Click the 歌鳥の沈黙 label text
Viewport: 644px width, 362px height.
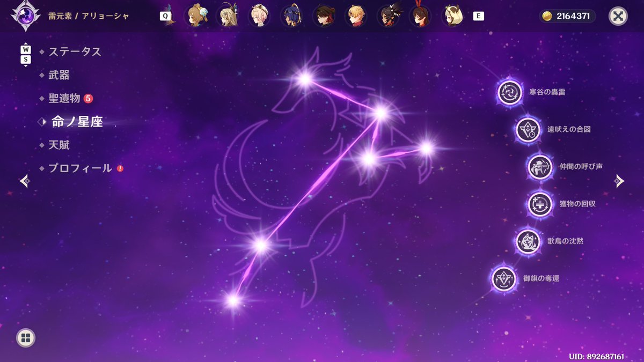pyautogui.click(x=565, y=241)
